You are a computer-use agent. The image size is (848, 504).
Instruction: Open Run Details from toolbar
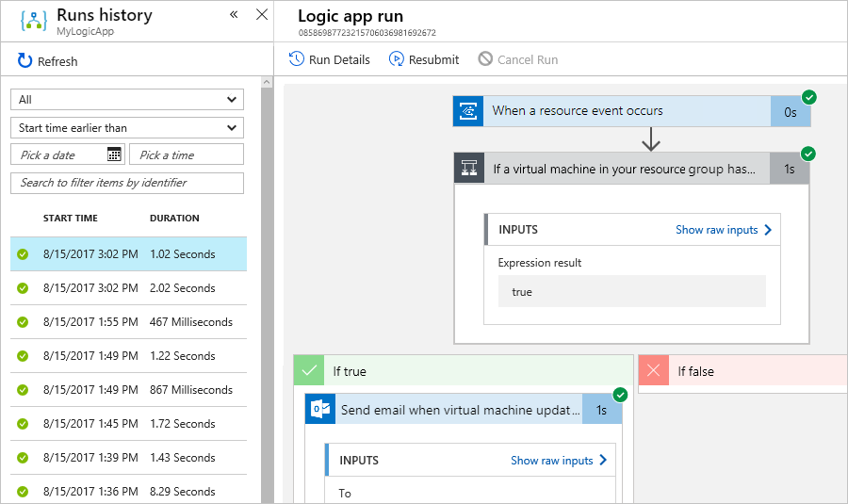(x=330, y=59)
